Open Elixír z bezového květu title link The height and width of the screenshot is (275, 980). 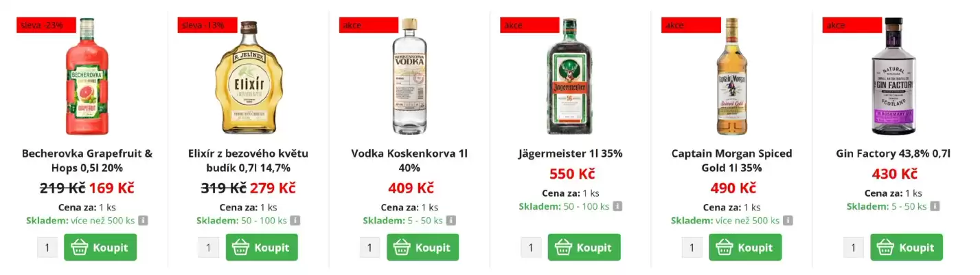pos(248,160)
